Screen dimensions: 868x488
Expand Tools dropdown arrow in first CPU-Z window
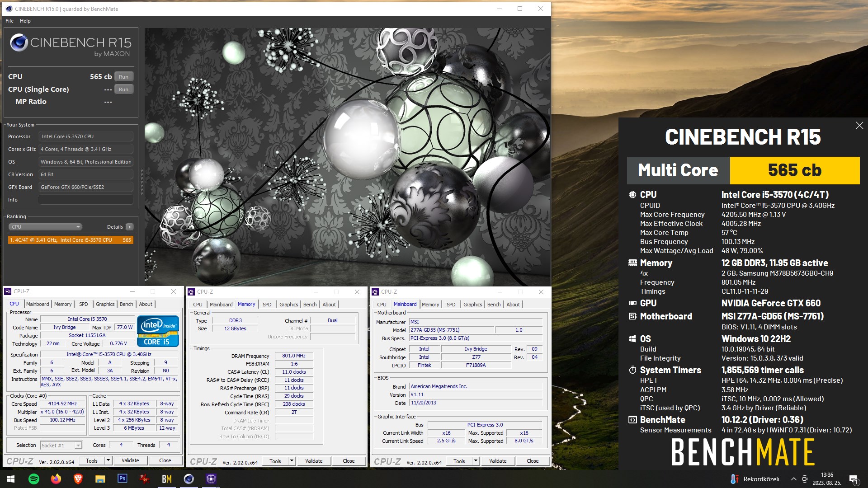click(x=108, y=460)
